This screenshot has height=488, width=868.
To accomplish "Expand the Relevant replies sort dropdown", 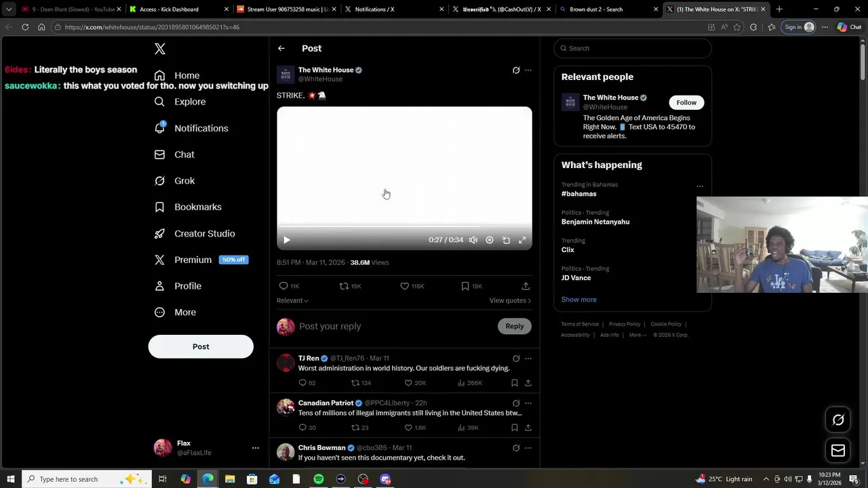I will 292,300.
